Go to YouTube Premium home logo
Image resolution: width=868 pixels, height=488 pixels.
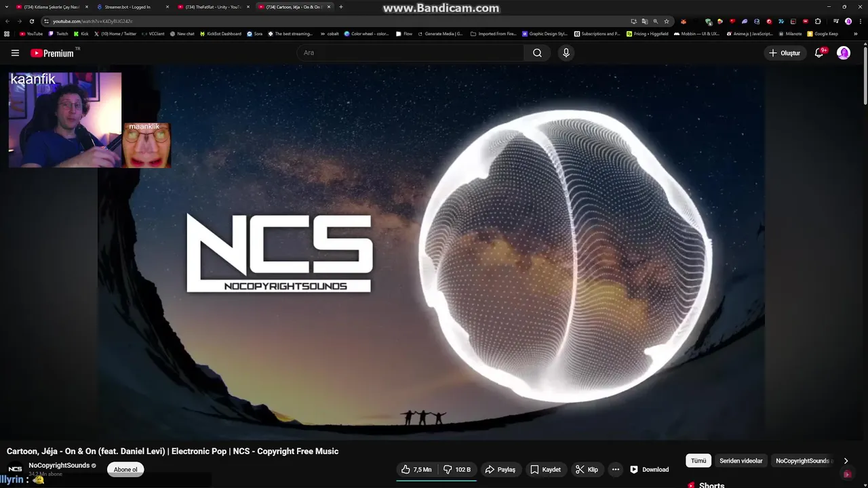(x=52, y=53)
